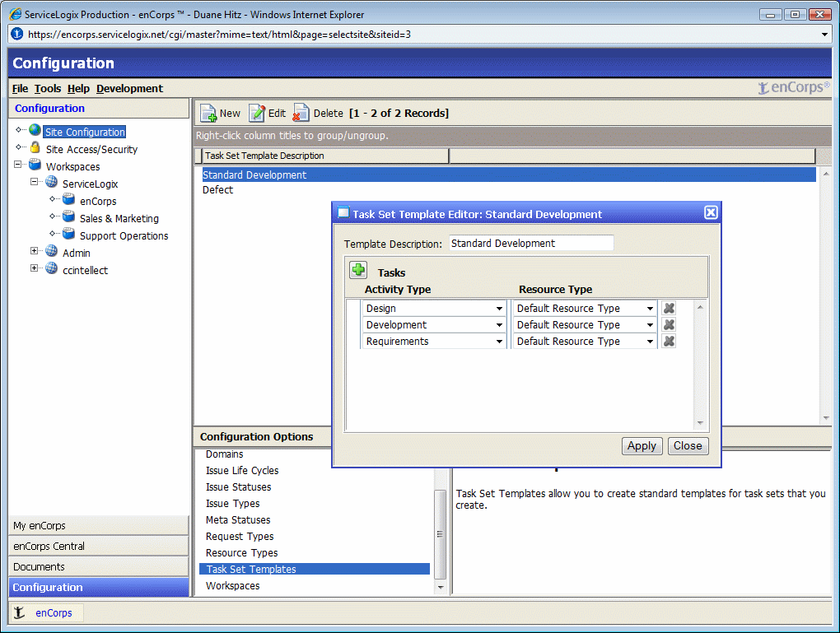Click the Site Configuration globe icon
840x633 pixels.
[x=35, y=130]
